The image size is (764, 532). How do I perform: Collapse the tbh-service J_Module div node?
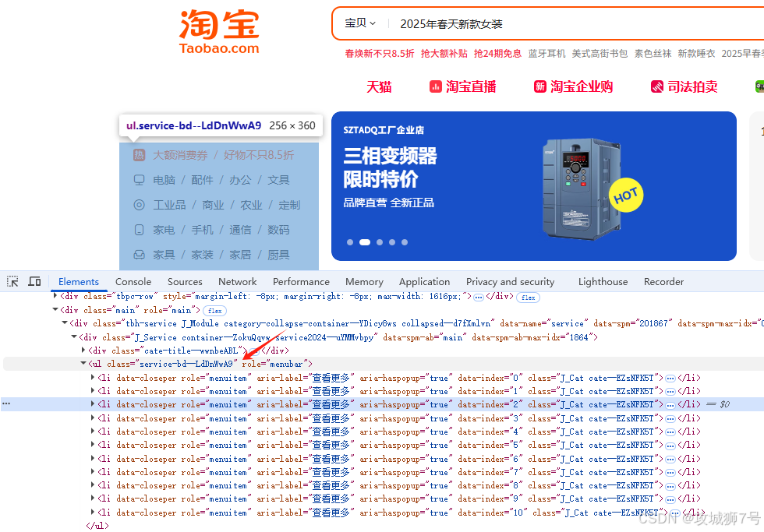(x=64, y=322)
